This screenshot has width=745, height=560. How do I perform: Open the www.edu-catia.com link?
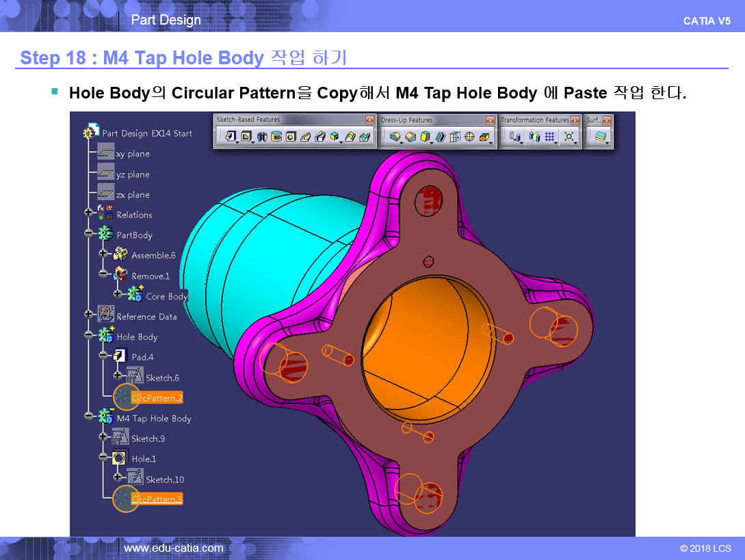click(173, 548)
